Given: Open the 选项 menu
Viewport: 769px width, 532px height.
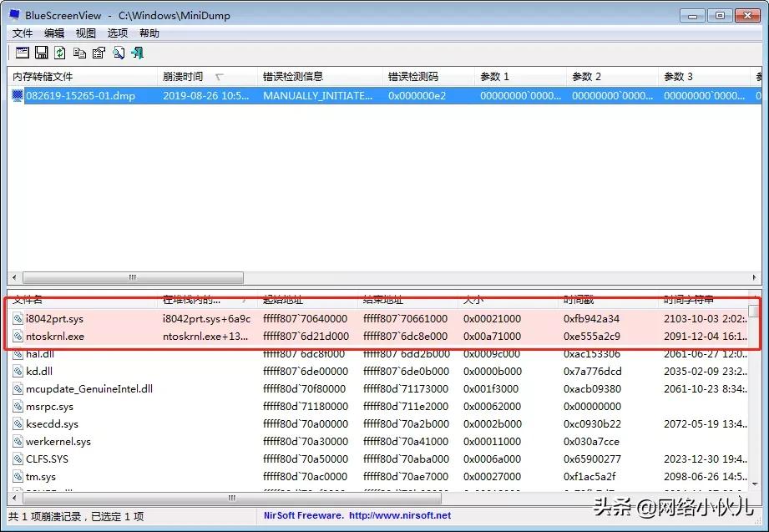Looking at the screenshot, I should click(118, 33).
